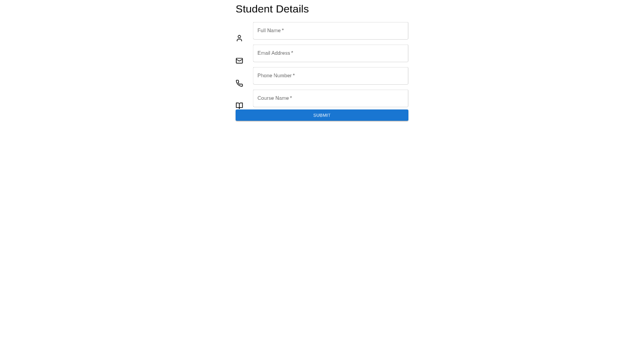Click the Phone Number entry field
This screenshot has height=338, width=644.
pos(331,76)
